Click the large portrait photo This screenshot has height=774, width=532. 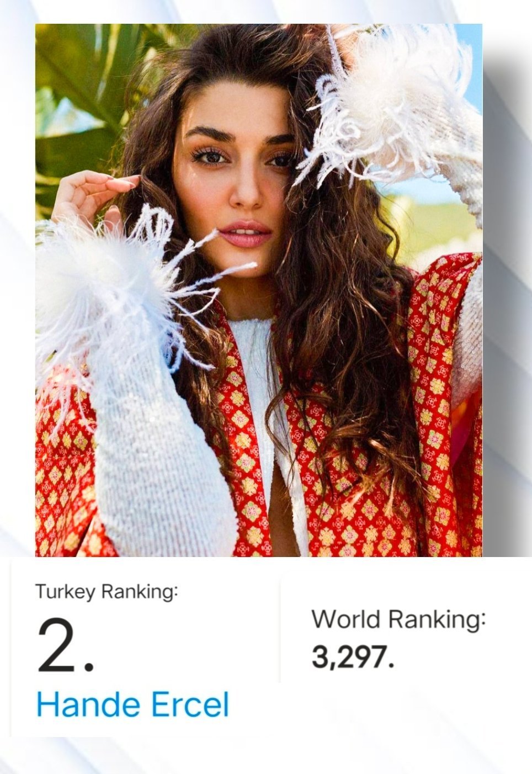(259, 290)
